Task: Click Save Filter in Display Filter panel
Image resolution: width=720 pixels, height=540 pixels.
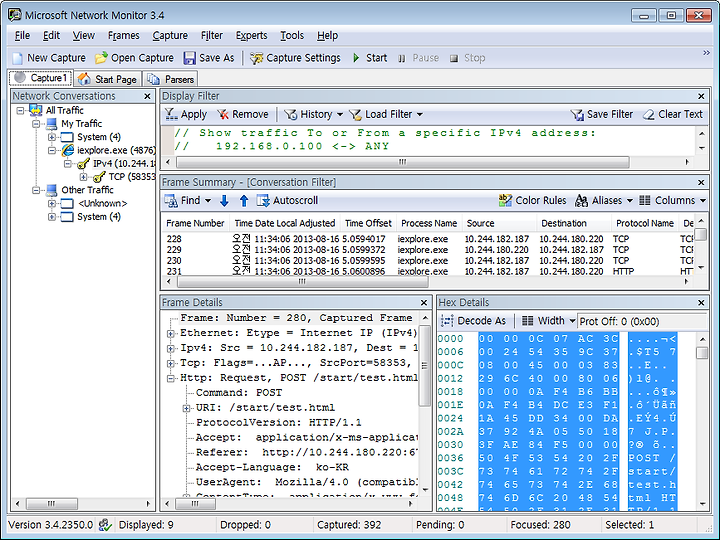Action: coord(601,114)
